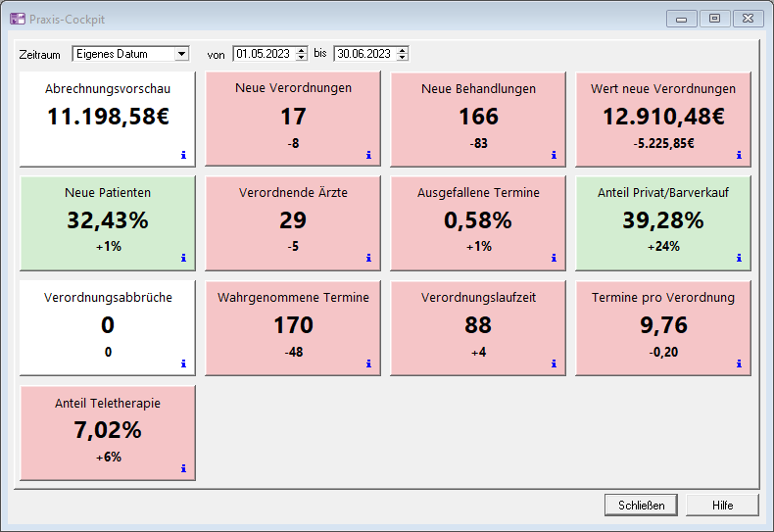Increase the 'von' start date with up arrow
Viewport: 774px width, 532px height.
tap(301, 50)
